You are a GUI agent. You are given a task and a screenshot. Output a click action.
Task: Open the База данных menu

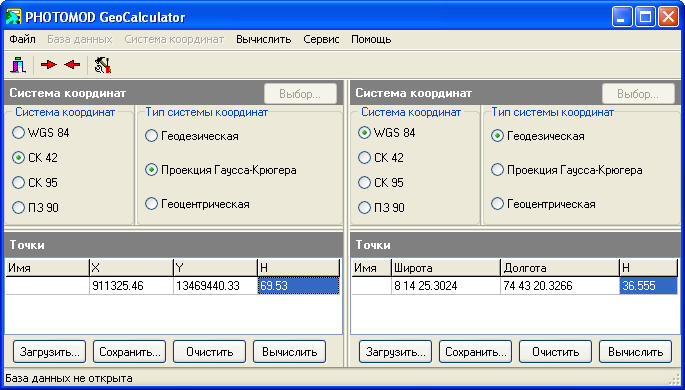pyautogui.click(x=80, y=39)
